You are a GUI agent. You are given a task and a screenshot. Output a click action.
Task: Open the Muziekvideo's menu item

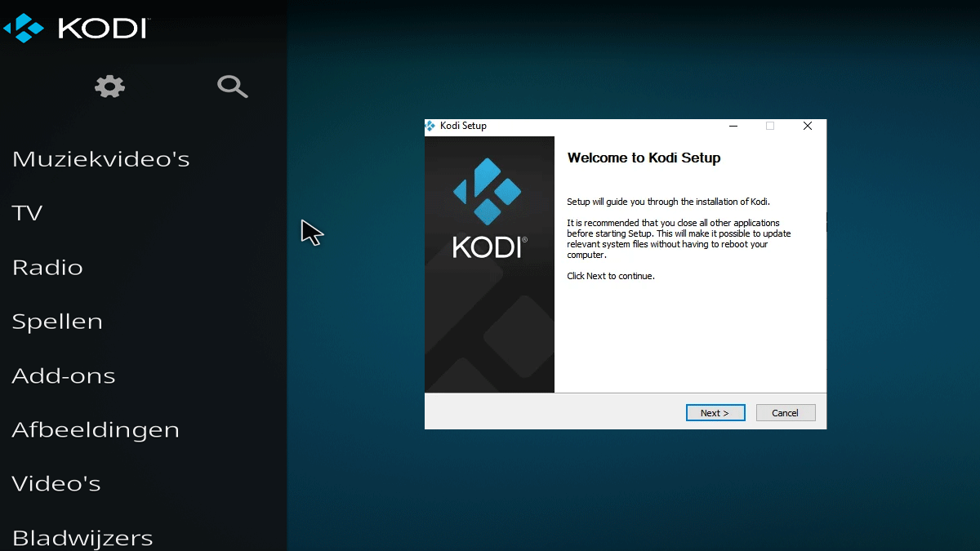point(100,158)
